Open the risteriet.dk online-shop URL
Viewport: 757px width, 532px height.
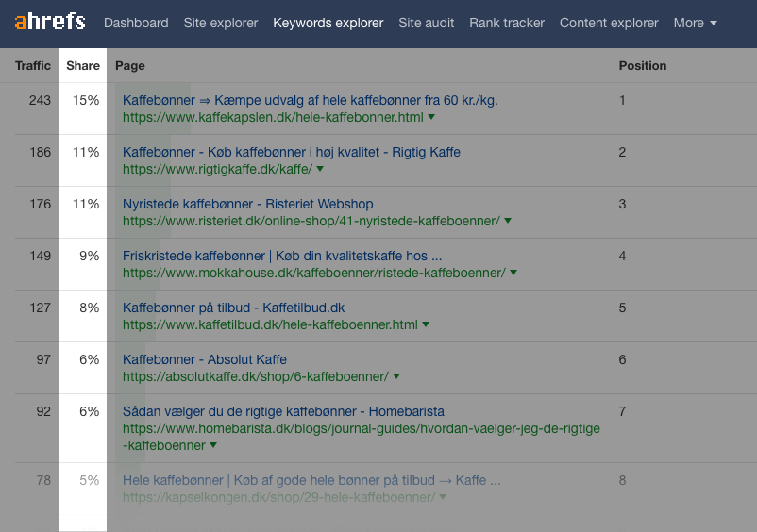(x=311, y=221)
